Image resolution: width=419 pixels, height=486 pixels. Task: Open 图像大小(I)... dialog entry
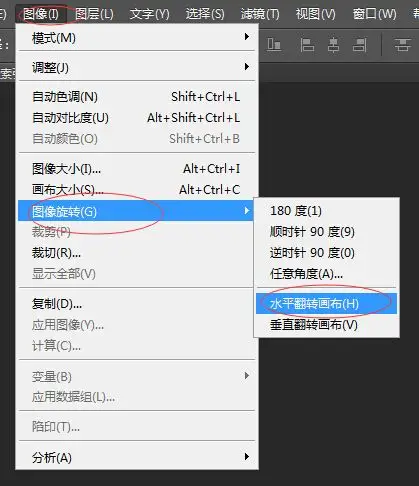(x=136, y=169)
